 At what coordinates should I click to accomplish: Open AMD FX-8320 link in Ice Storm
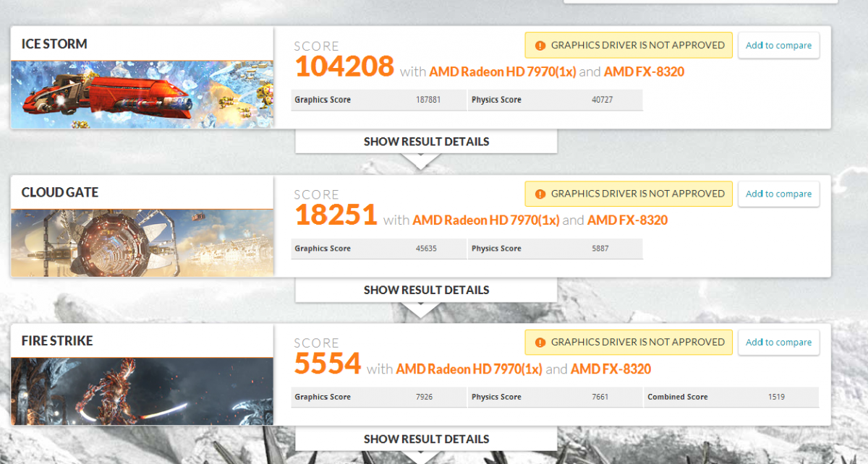(x=644, y=72)
